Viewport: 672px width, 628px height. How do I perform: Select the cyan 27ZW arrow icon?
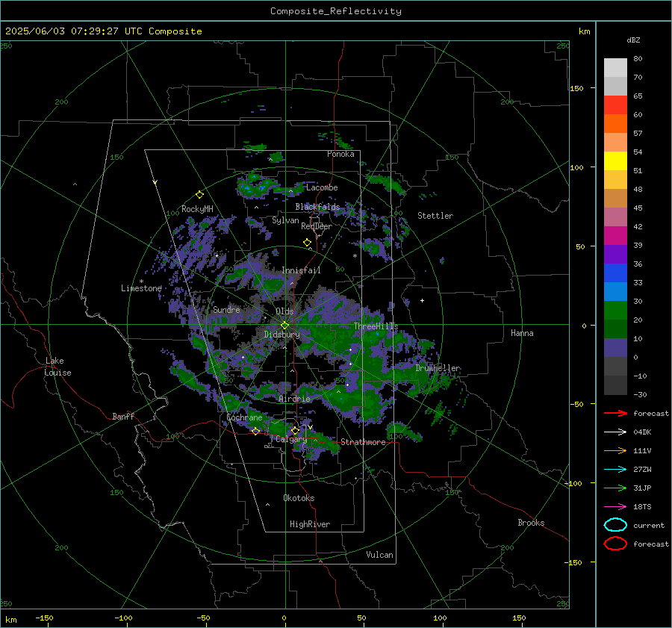click(x=615, y=470)
